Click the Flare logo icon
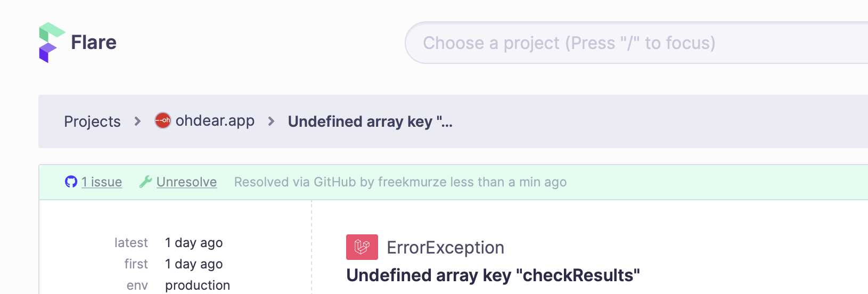 pos(52,43)
